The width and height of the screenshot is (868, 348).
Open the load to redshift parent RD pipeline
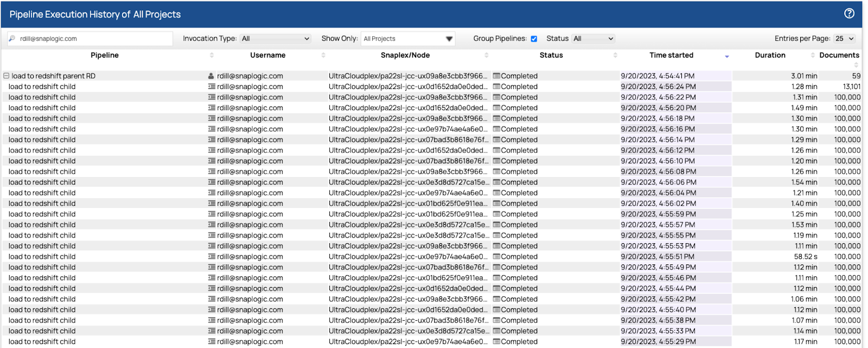(x=53, y=76)
